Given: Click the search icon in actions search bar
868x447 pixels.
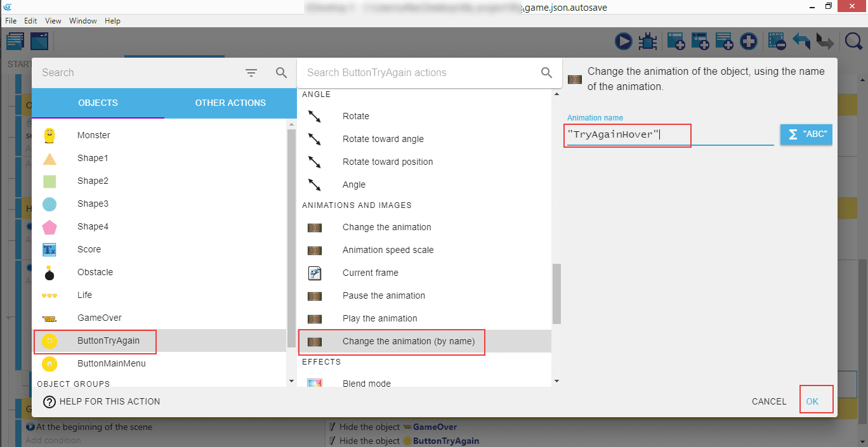Looking at the screenshot, I should [546, 73].
